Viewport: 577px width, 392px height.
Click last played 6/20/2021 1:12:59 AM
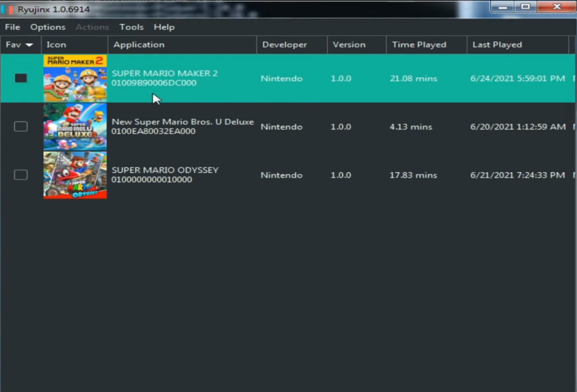(518, 127)
